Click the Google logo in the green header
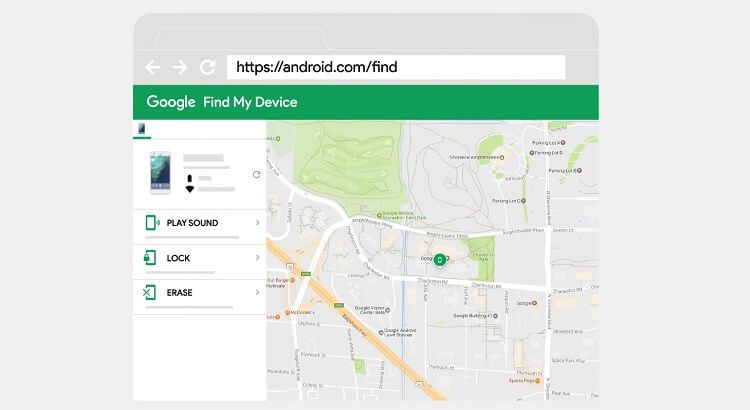This screenshot has height=410, width=750. pyautogui.click(x=171, y=102)
